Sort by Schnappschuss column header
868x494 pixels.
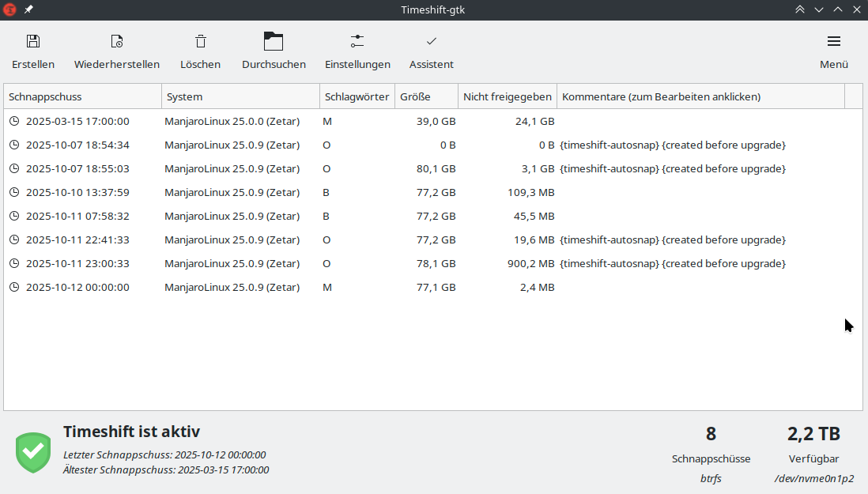(x=82, y=96)
